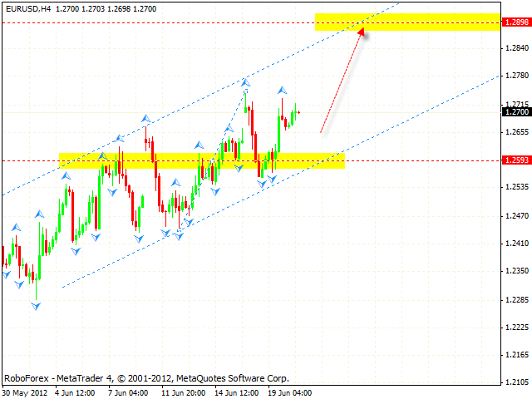Click the 1.2105 price axis label
Viewport: 532px width, 399px height.
tap(515, 382)
